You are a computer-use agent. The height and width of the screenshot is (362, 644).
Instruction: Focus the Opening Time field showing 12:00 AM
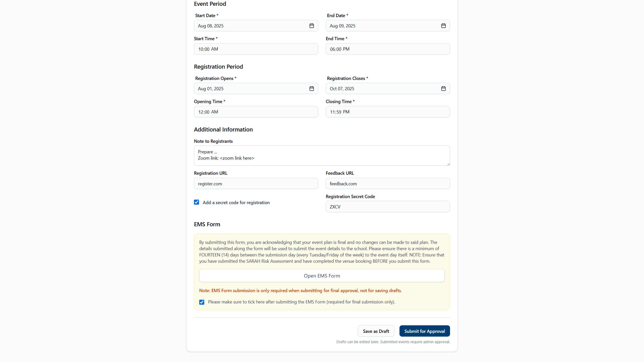point(256,112)
